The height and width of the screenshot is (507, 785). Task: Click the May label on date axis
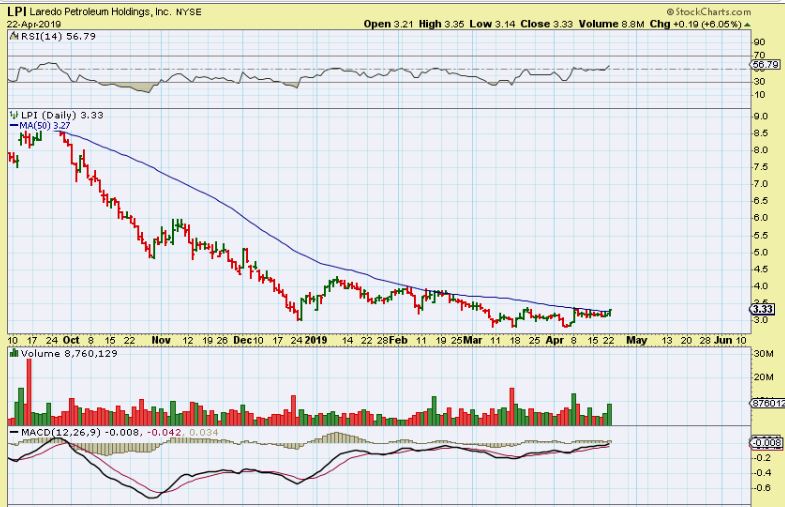[637, 340]
